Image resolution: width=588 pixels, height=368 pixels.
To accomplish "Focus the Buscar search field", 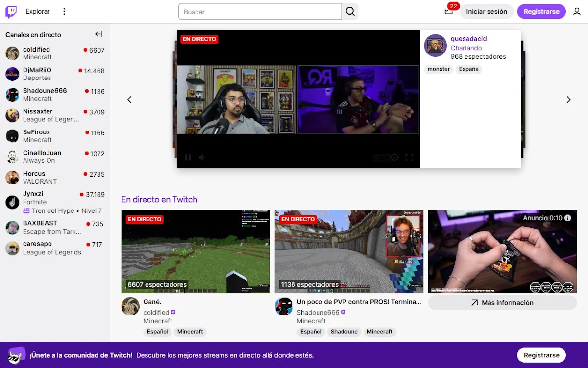I will point(260,12).
